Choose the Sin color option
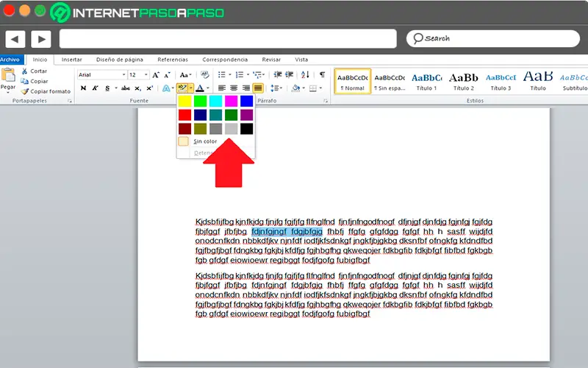 [x=205, y=141]
